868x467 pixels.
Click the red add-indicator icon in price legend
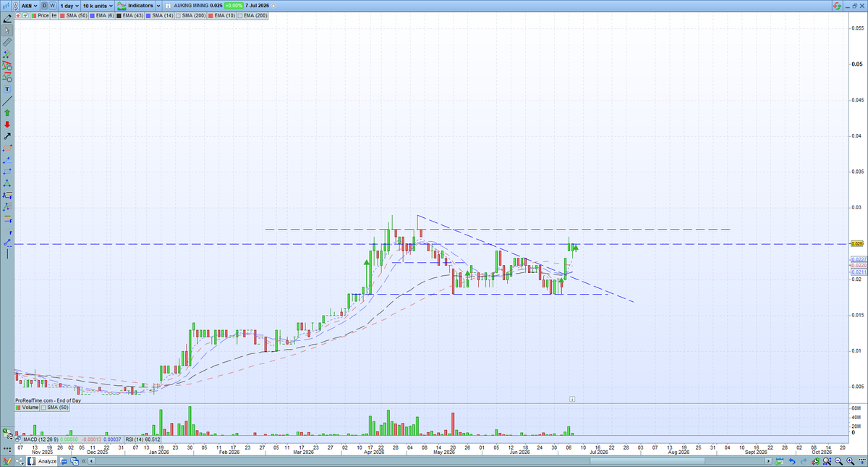pos(18,16)
